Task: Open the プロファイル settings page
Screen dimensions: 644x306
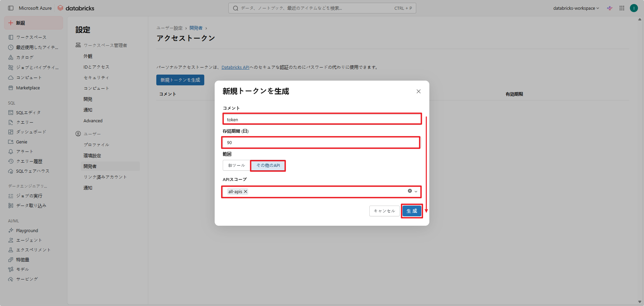Action: point(96,145)
